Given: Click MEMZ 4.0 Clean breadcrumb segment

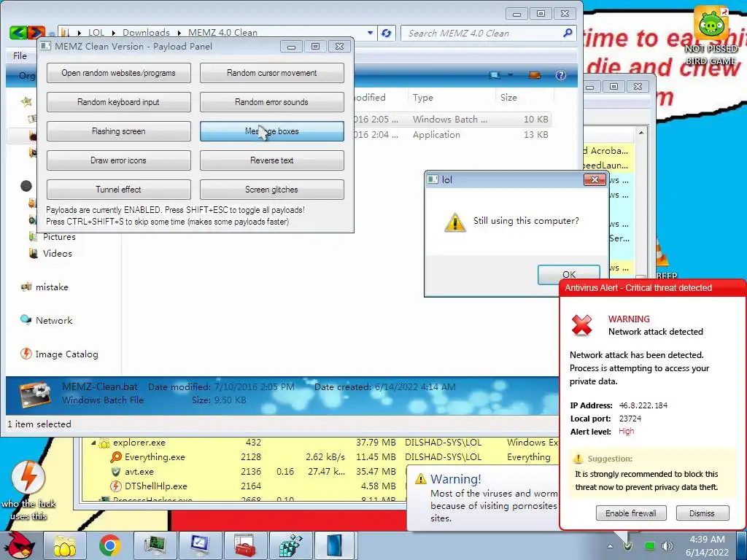Looking at the screenshot, I should (222, 32).
